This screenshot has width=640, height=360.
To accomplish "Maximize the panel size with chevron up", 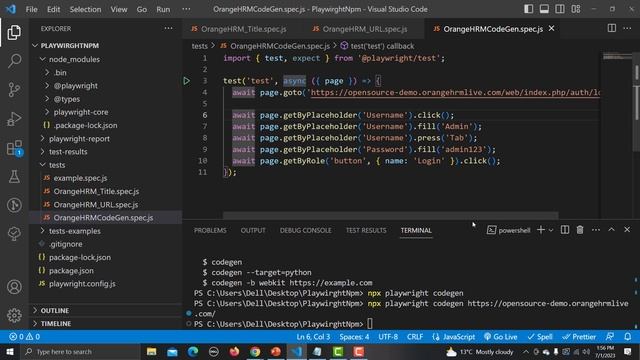I will 611,230.
